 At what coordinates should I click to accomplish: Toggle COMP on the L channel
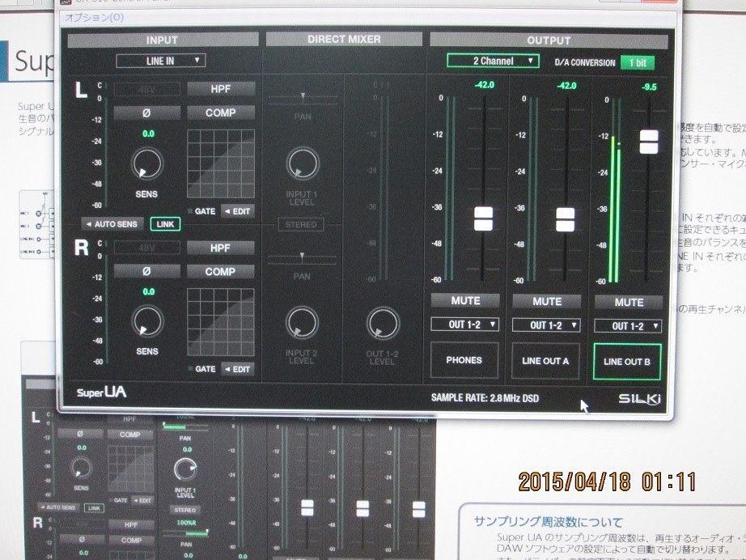tap(221, 112)
